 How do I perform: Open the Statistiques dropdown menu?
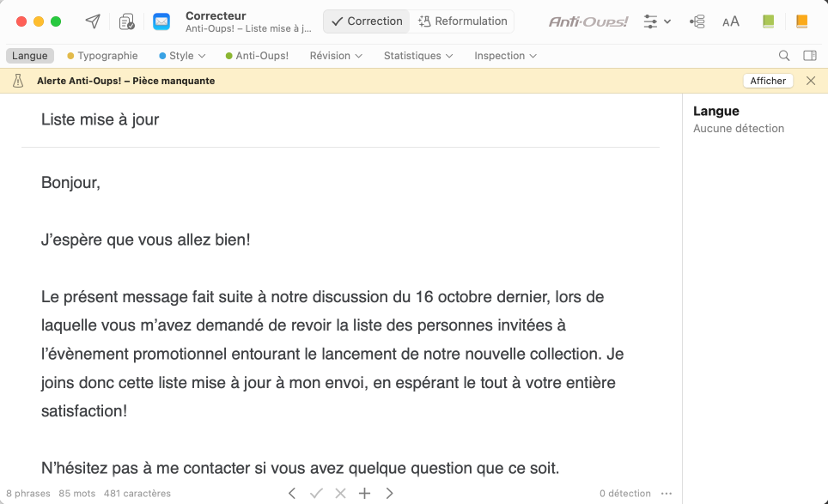click(418, 56)
